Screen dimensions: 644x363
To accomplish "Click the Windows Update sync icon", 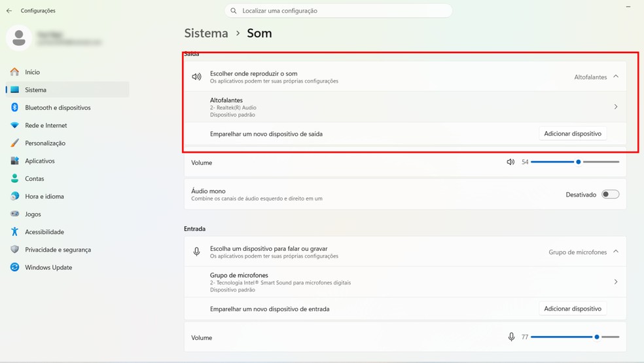I will [15, 267].
